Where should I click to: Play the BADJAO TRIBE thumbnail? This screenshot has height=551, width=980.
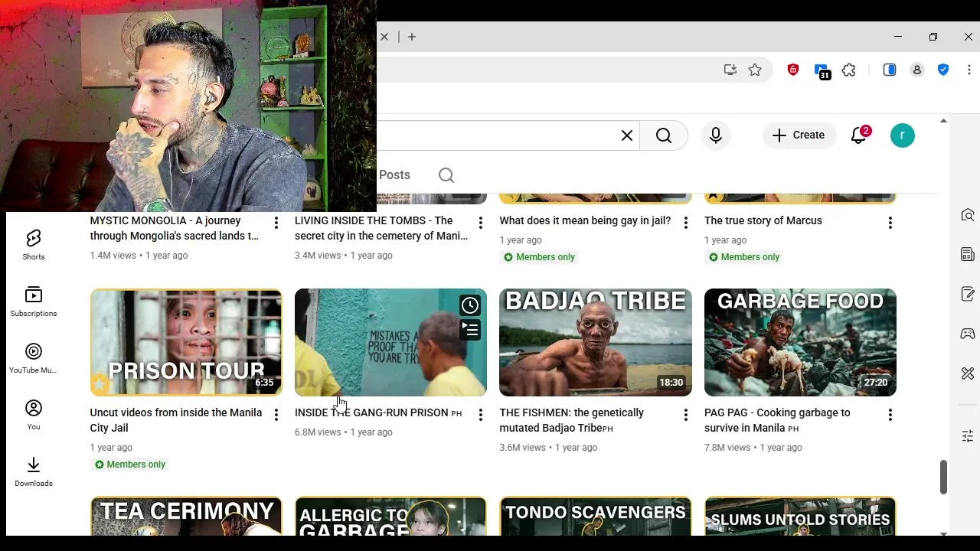(596, 342)
